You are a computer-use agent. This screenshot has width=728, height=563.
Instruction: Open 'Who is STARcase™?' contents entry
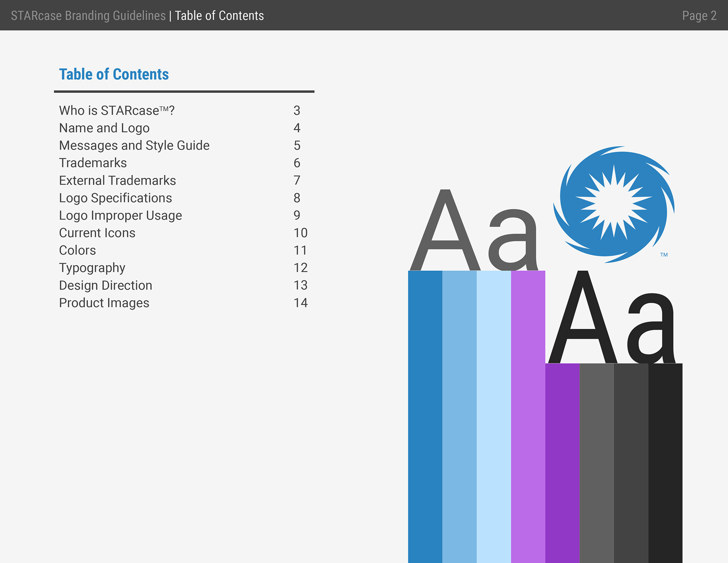117,110
